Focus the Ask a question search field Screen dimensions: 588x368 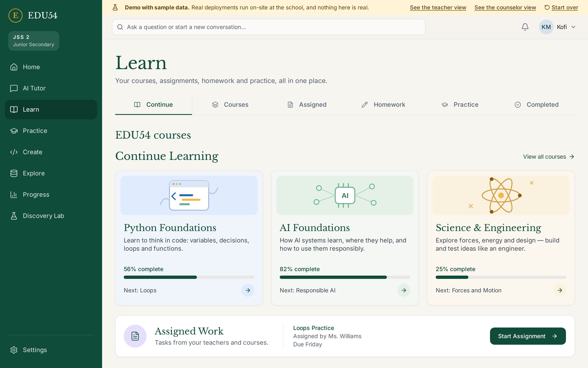point(268,27)
